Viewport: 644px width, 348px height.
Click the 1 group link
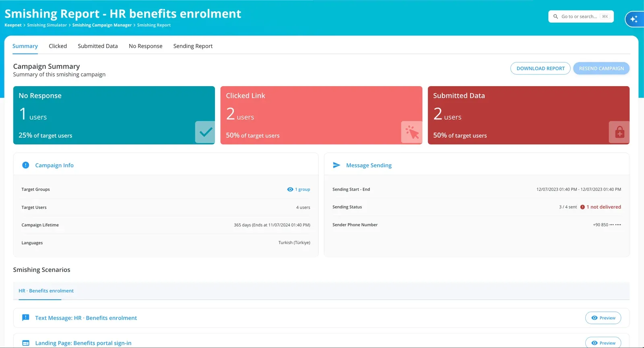(302, 189)
